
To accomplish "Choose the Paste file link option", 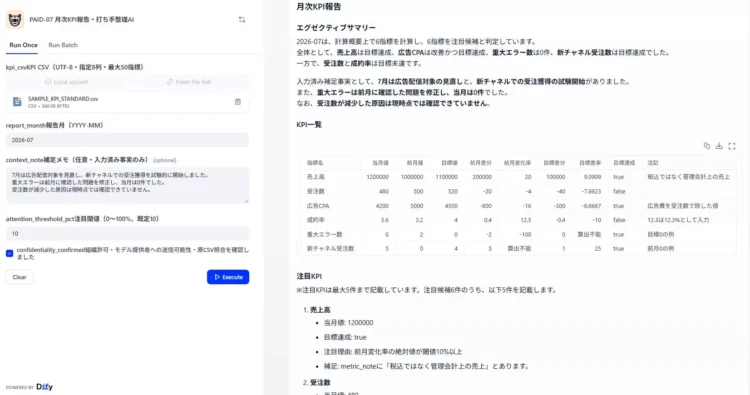I will pos(188,82).
